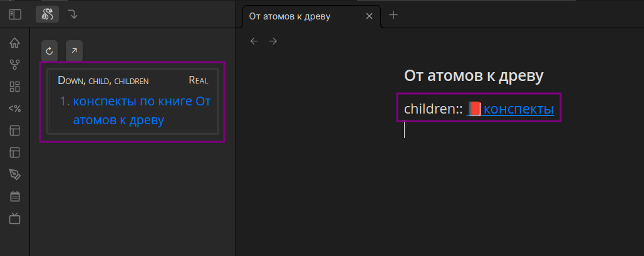Click the arrow button beside refresh

pos(74,51)
